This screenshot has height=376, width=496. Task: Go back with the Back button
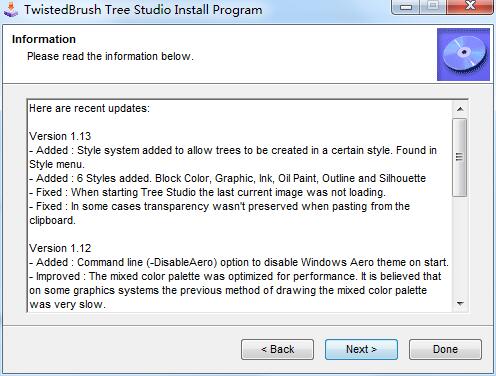click(277, 349)
